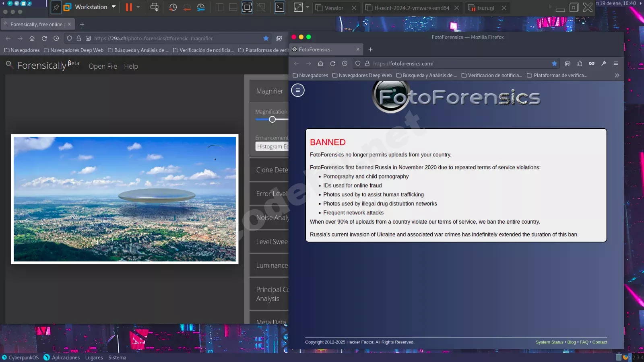
Task: Open the Aplicaciones menu in taskbar
Action: [66, 358]
